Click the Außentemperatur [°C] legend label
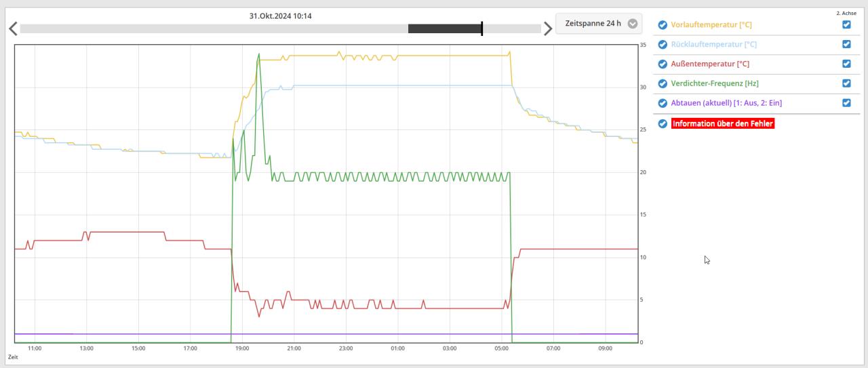 (x=710, y=64)
